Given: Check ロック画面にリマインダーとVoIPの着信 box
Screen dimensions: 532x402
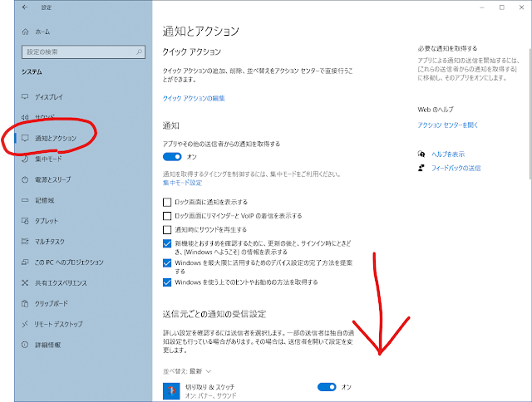Looking at the screenshot, I should coord(167,216).
